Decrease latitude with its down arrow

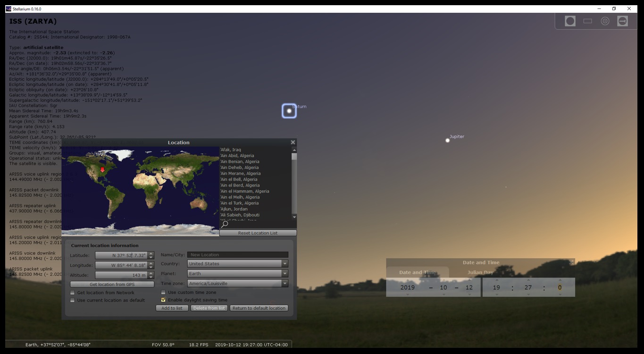[151, 257]
